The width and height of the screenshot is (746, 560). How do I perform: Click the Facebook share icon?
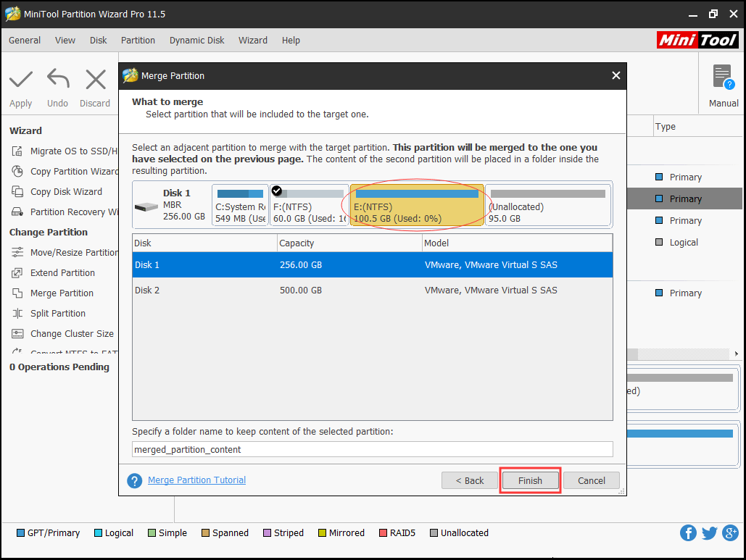[688, 533]
